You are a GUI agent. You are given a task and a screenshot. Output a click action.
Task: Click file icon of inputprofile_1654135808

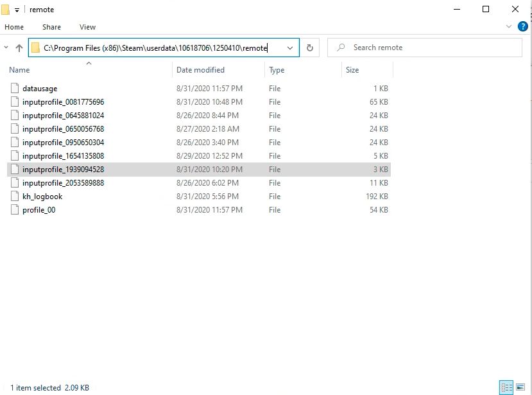pyautogui.click(x=15, y=155)
